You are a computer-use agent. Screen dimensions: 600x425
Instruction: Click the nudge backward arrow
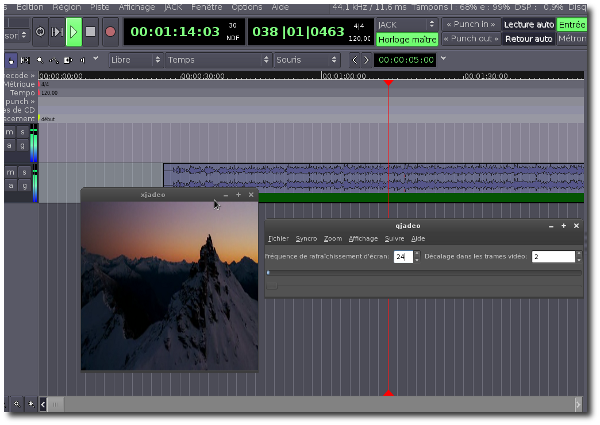point(354,60)
